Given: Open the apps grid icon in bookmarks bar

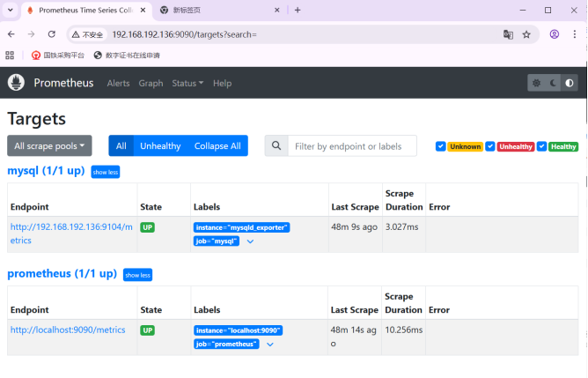Looking at the screenshot, I should click(x=10, y=56).
